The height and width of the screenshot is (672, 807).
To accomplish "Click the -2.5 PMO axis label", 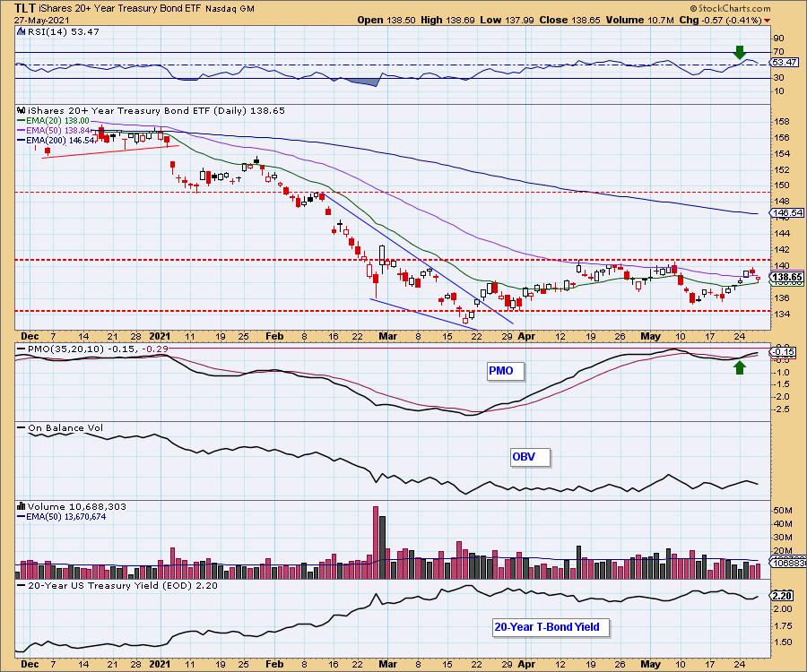I will tap(781, 409).
